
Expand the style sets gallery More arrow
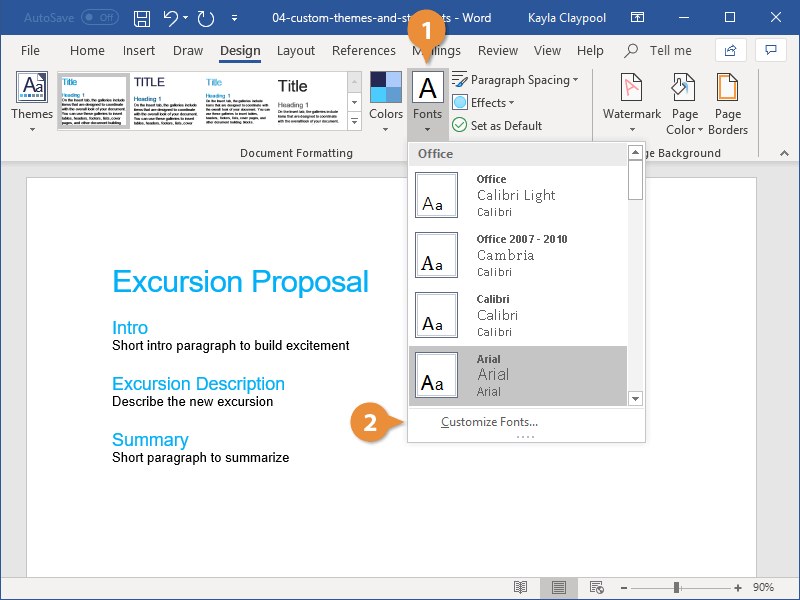355,121
